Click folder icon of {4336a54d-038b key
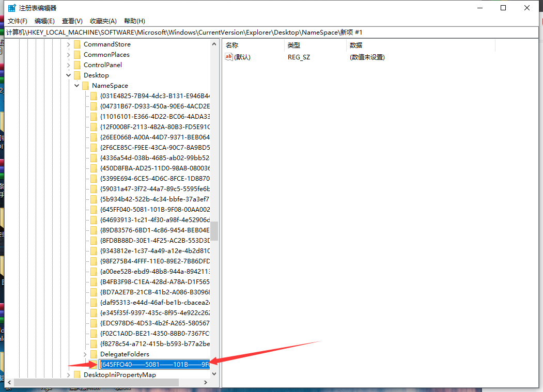Viewport: 543px width, 392px height. point(94,158)
